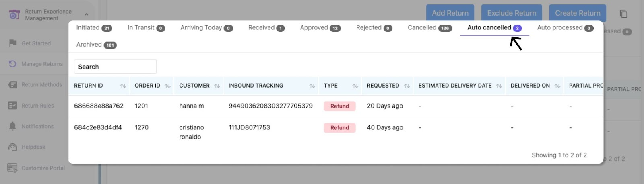Click the Helpdesk headset icon
Viewport: 644px width, 184px height.
[12, 147]
